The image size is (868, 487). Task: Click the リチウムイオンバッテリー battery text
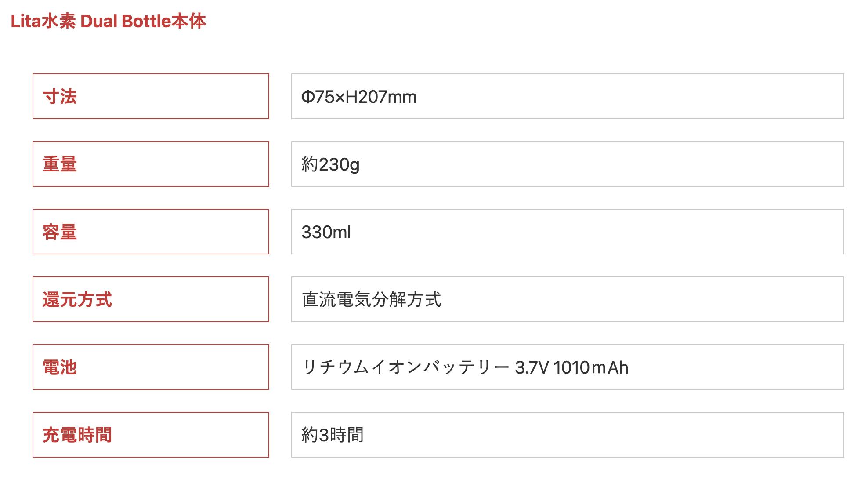coord(405,367)
